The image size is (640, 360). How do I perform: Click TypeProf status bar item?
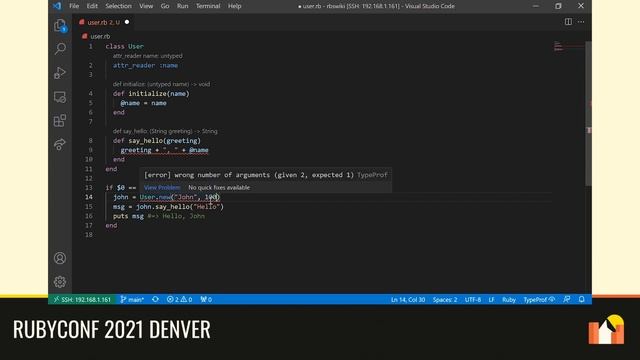pyautogui.click(x=539, y=300)
